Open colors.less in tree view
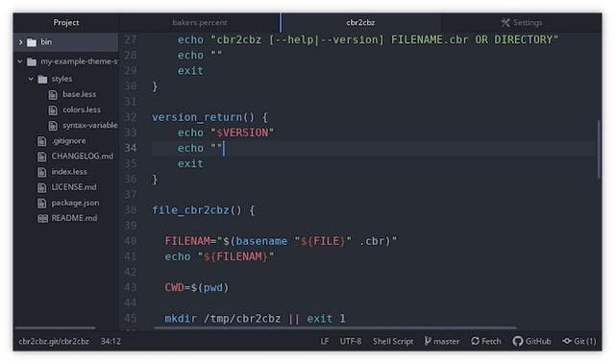This screenshot has width=615, height=364. pos(82,110)
